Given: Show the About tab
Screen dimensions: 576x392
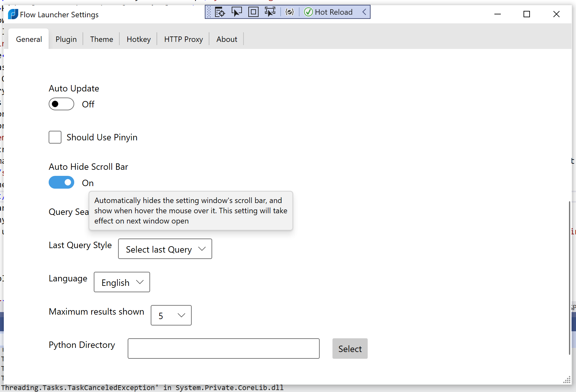Looking at the screenshot, I should [227, 39].
